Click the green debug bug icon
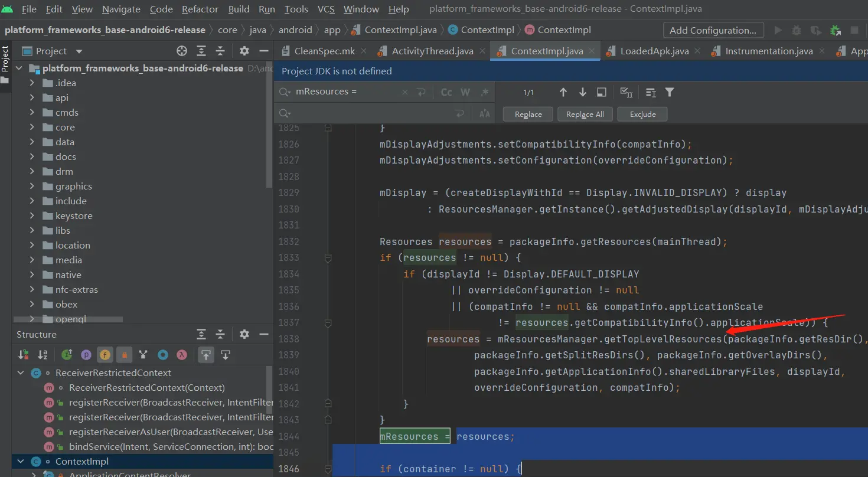The image size is (868, 477). pyautogui.click(x=835, y=30)
